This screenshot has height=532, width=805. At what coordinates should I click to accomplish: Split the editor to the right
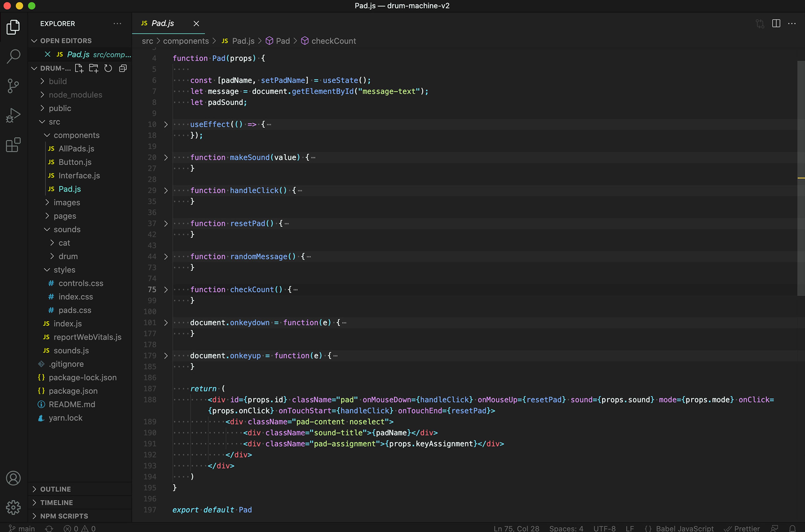tap(776, 23)
